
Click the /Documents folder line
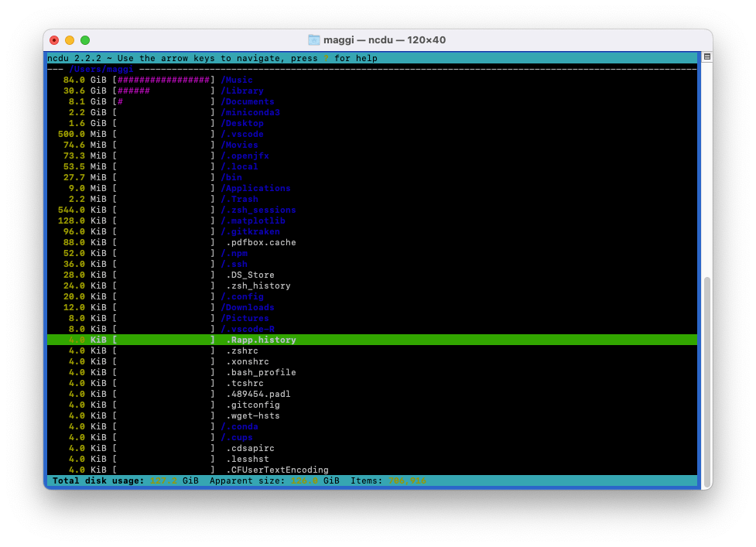pyautogui.click(x=248, y=101)
